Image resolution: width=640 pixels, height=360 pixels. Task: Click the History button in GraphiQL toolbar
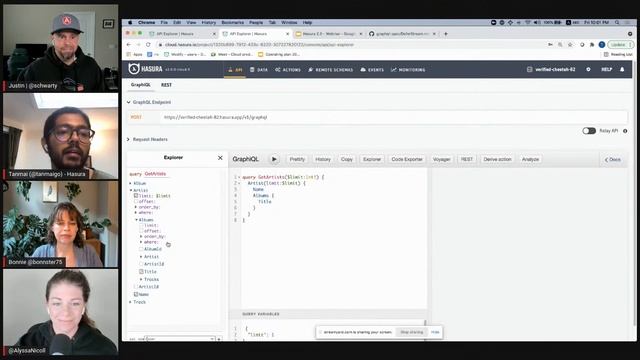(323, 159)
